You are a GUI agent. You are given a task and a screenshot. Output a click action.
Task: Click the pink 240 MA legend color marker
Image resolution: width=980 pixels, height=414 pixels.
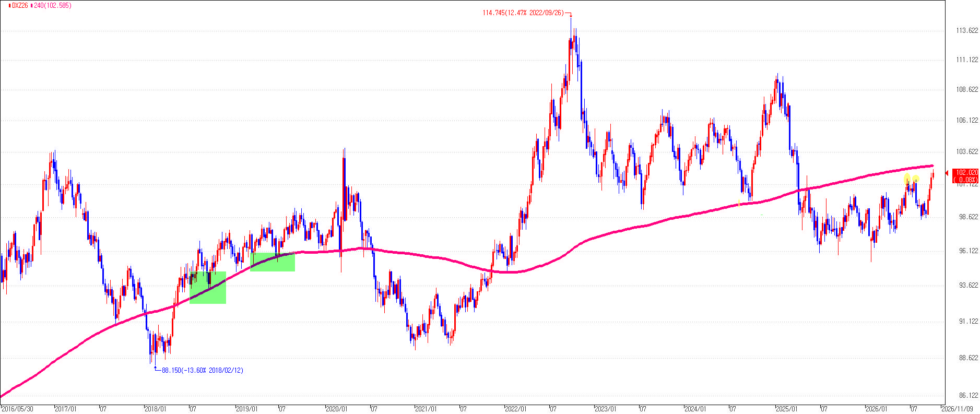pos(31,5)
